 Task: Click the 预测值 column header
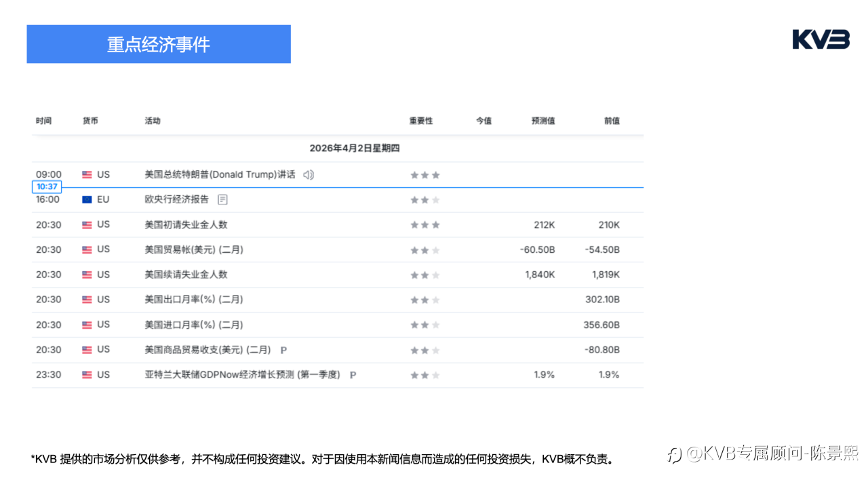coord(543,121)
